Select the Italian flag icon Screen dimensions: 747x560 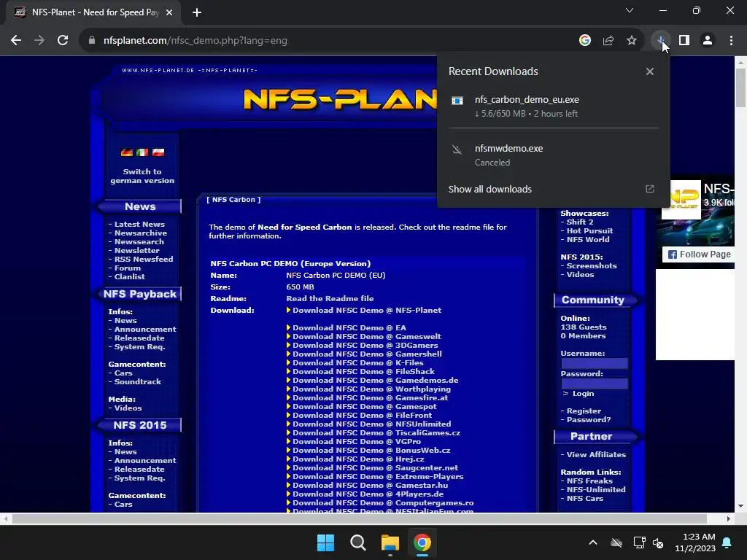(142, 152)
